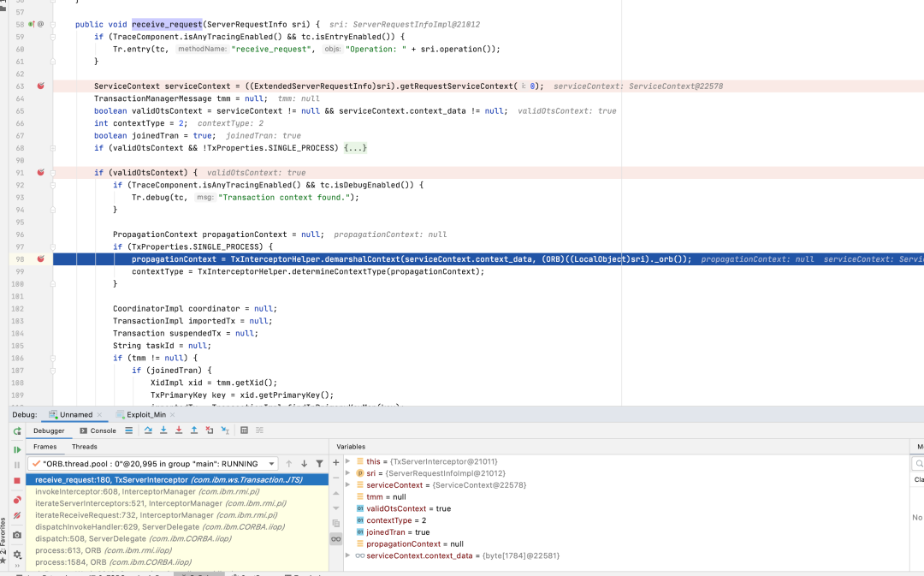The width and height of the screenshot is (924, 576).
Task: Click the Step Out icon
Action: 194,431
